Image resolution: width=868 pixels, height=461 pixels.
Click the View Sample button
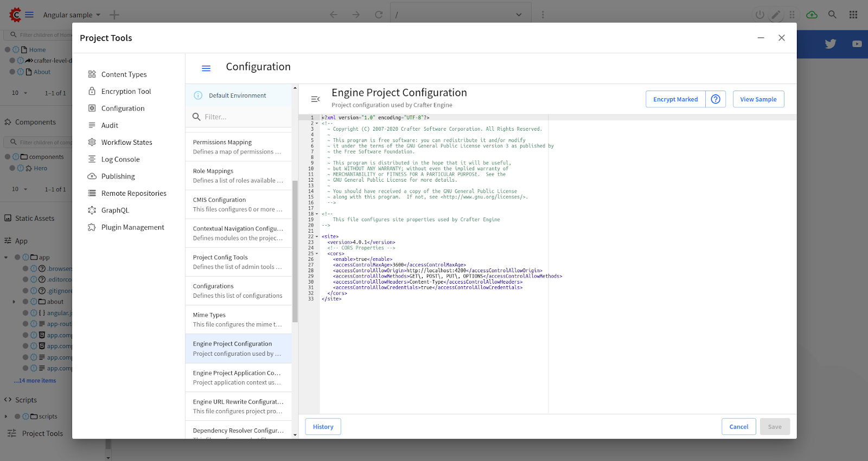758,99
